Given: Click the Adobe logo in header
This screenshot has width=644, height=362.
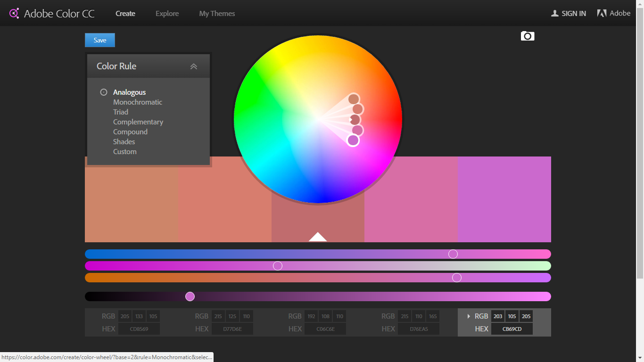Looking at the screenshot, I should (602, 13).
